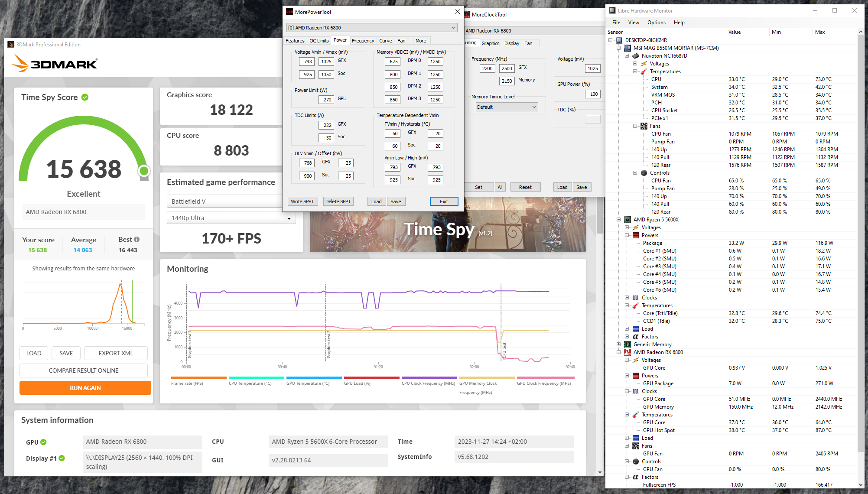Image resolution: width=868 pixels, height=494 pixels.
Task: Click the 3DMark logo in the header
Action: pos(55,64)
